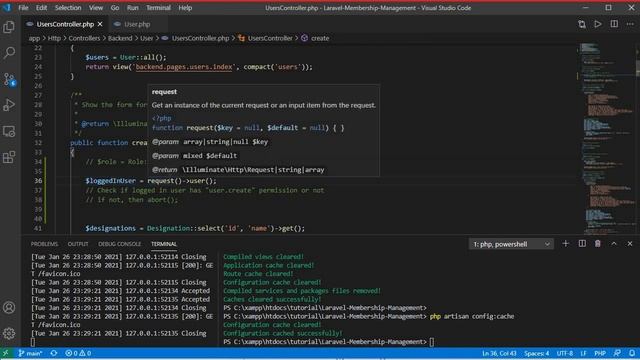Change end of line sequence LF
Screen dimensions: 640x360
click(x=584, y=353)
